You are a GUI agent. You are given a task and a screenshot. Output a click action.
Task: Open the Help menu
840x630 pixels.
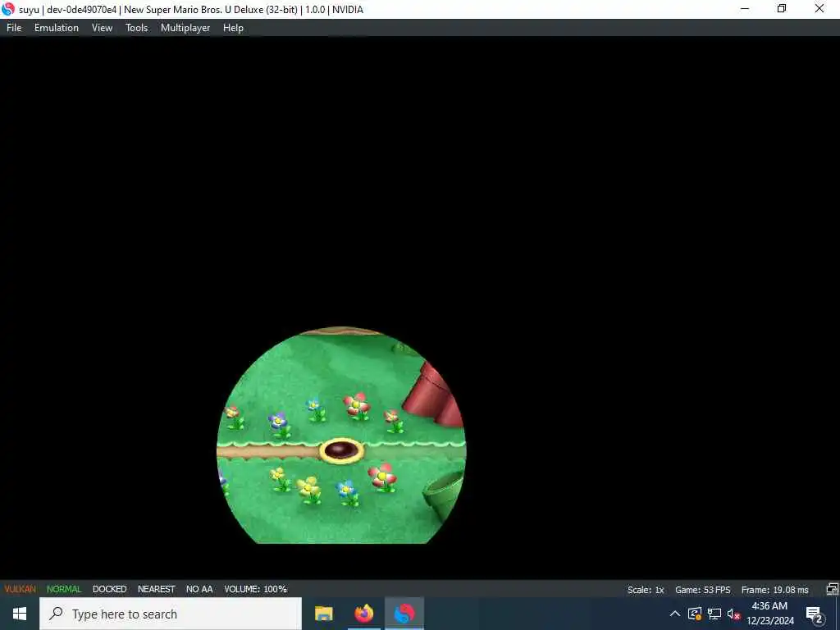tap(233, 28)
